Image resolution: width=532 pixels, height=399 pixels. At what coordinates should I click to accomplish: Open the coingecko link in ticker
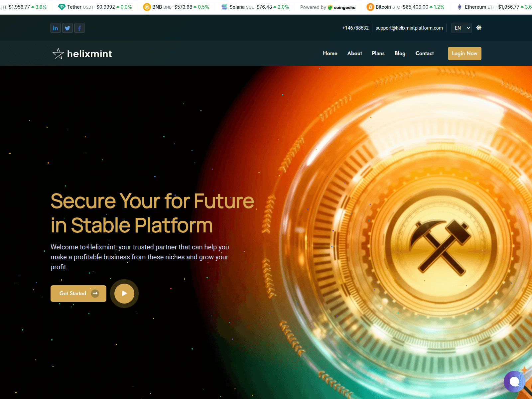click(x=341, y=7)
